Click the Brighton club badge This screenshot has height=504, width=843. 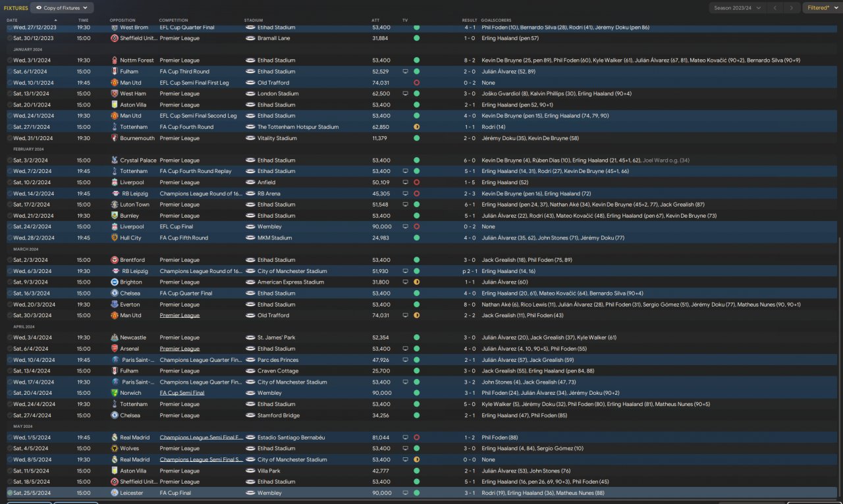(x=115, y=282)
